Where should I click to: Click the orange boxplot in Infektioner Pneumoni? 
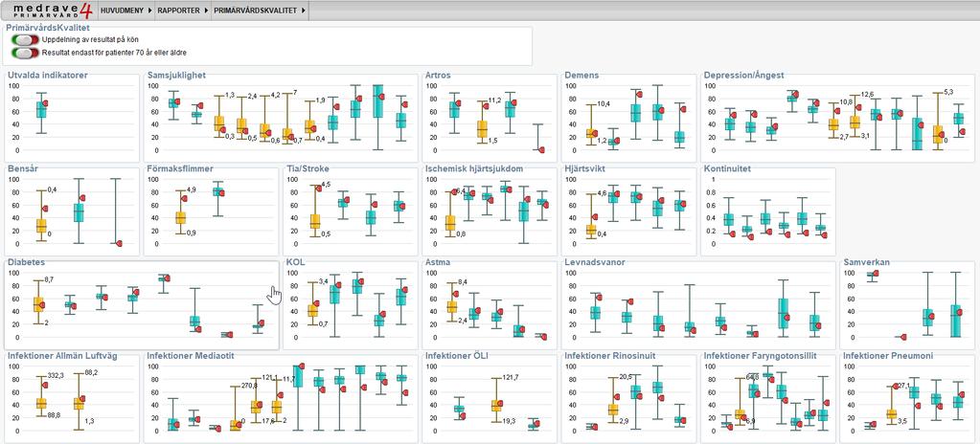(x=891, y=414)
